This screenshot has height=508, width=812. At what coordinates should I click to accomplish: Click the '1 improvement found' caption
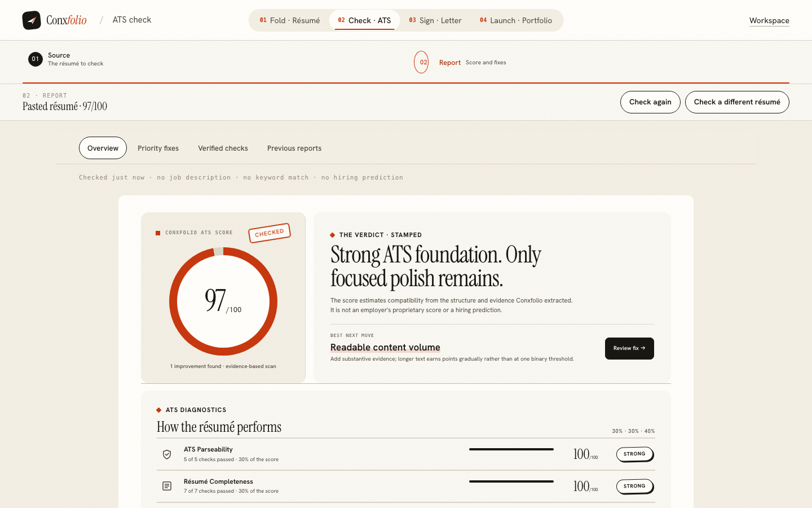223,366
